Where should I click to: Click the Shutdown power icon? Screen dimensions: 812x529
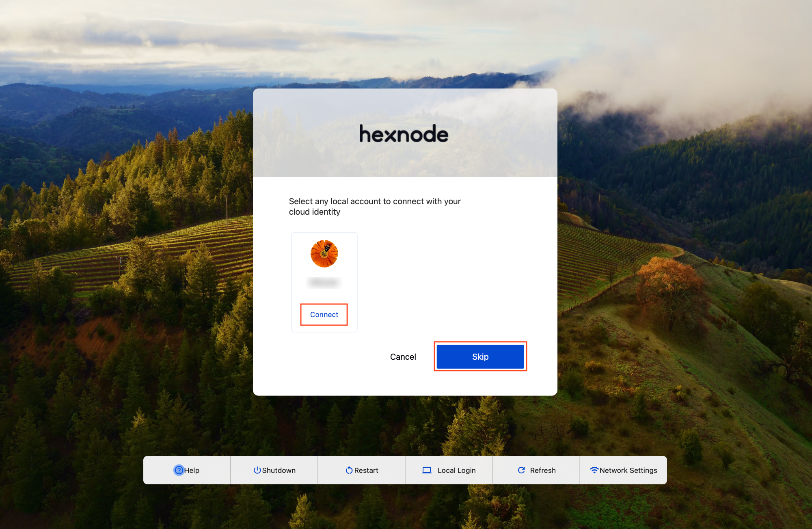click(257, 470)
